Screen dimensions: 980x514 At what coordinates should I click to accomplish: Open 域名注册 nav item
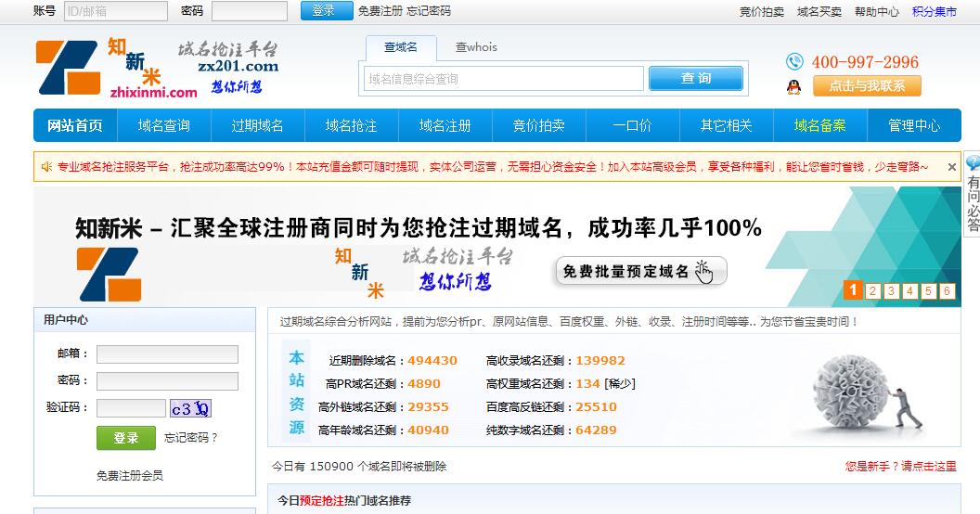(x=445, y=125)
